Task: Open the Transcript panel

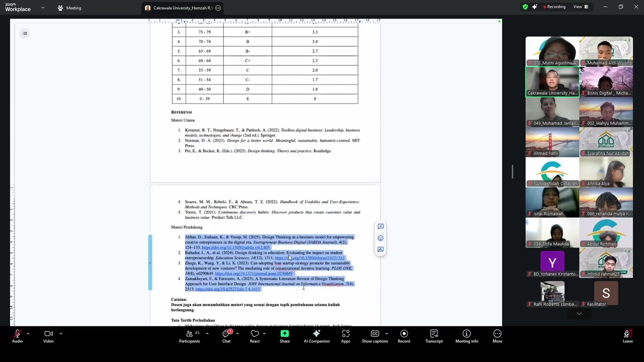Action: pyautogui.click(x=434, y=336)
